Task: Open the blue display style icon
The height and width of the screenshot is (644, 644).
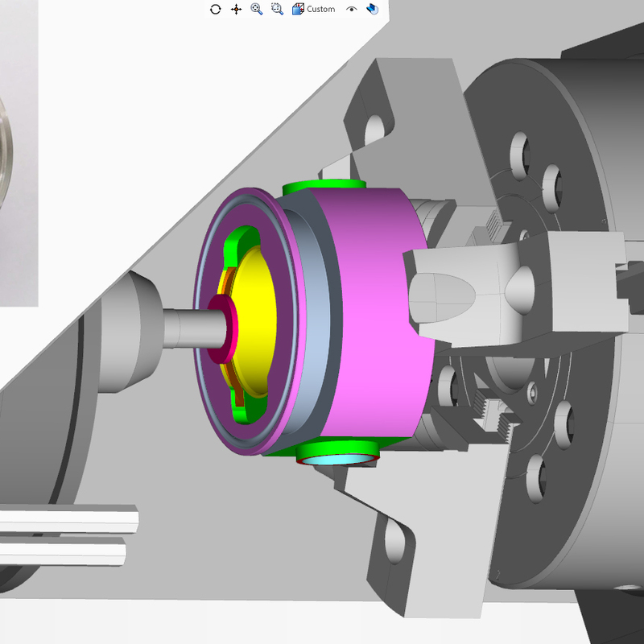Action: point(372,9)
